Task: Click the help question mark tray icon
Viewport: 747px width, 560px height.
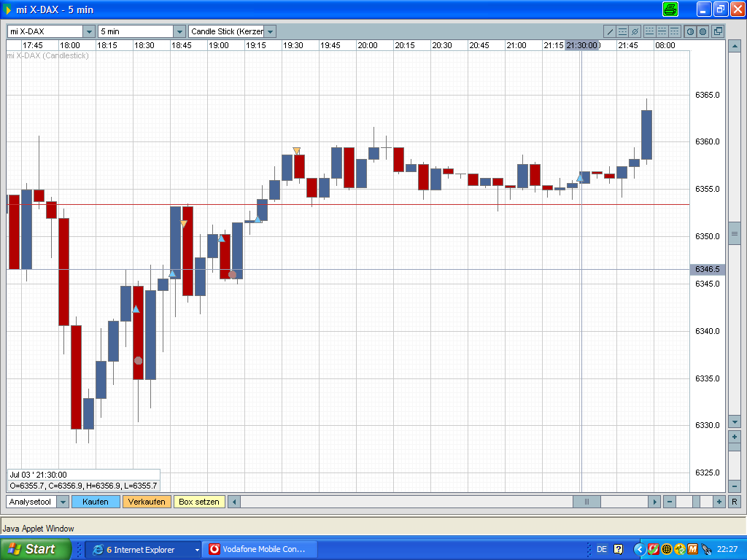Action: coord(619,550)
